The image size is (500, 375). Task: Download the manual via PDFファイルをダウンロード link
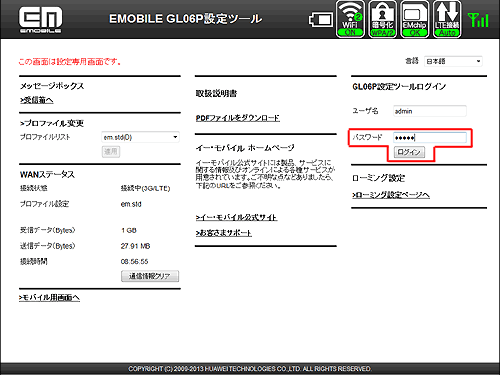238,118
